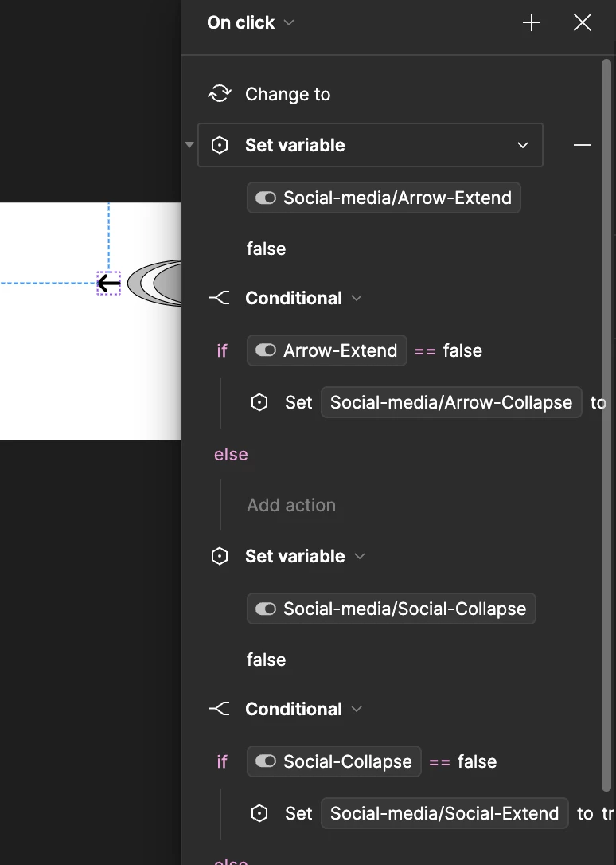Click the Social-media/Social-Collapse boolean variable pill

click(x=392, y=609)
